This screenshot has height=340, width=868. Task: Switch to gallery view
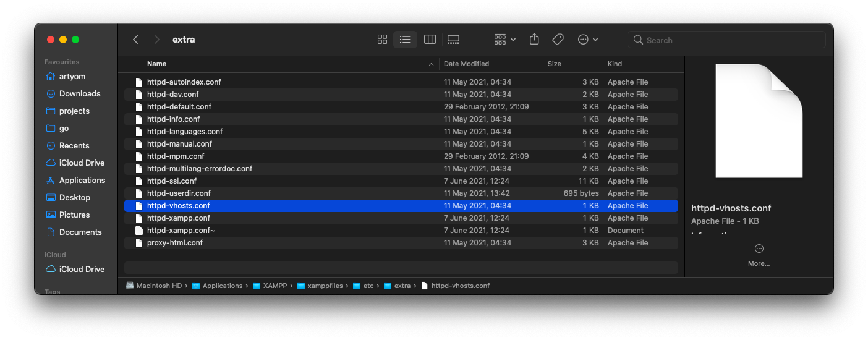[x=453, y=40]
